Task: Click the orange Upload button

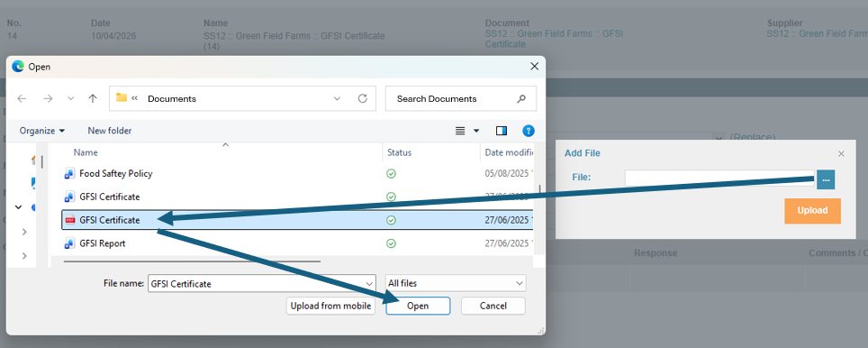Action: point(813,211)
